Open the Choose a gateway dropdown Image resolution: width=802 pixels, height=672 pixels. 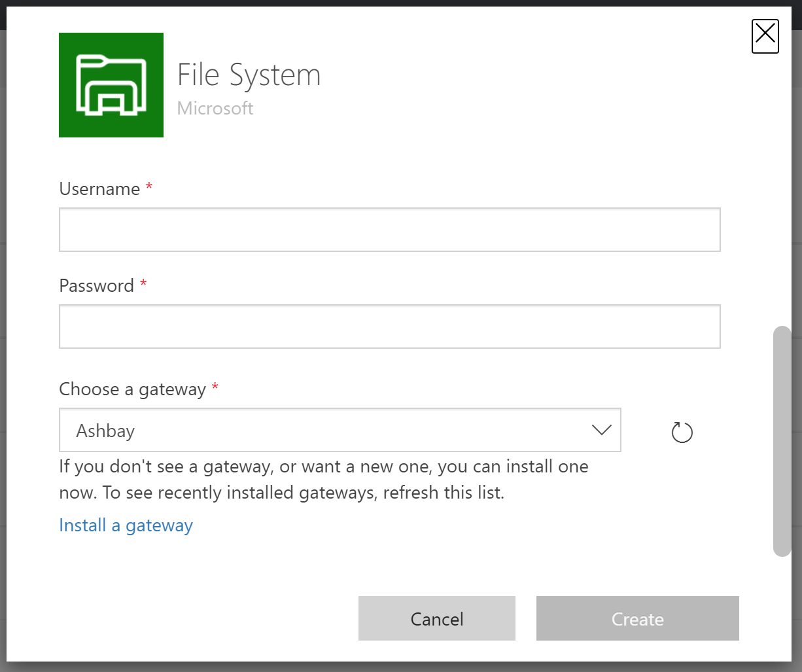(x=340, y=430)
